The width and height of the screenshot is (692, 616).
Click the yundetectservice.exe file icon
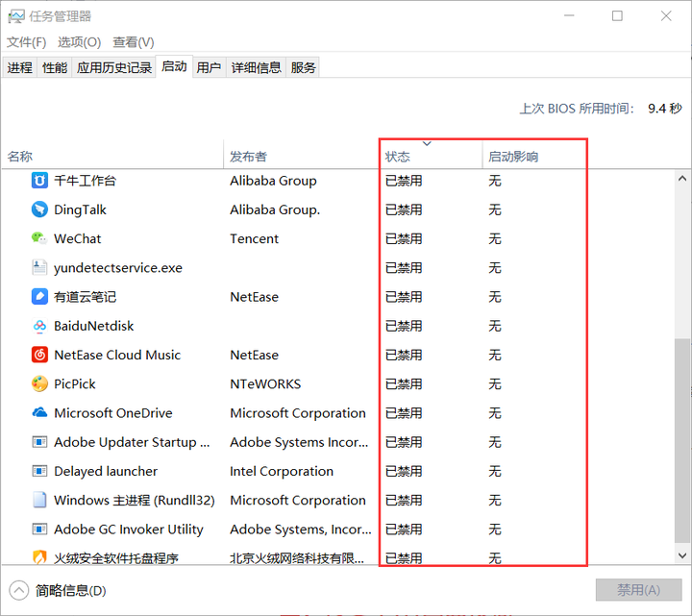tap(39, 267)
